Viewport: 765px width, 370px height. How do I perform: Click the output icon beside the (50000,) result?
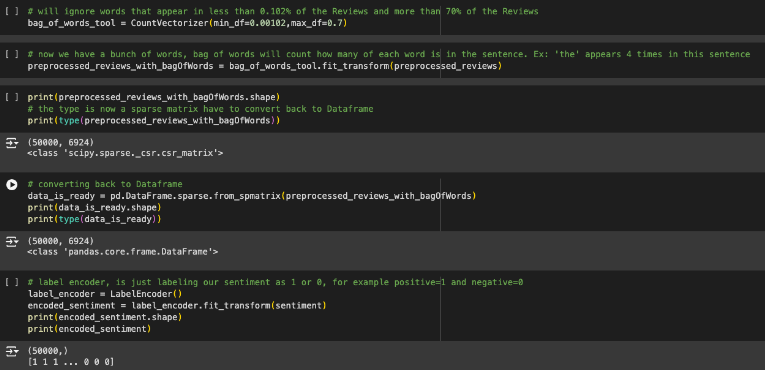coord(12,351)
